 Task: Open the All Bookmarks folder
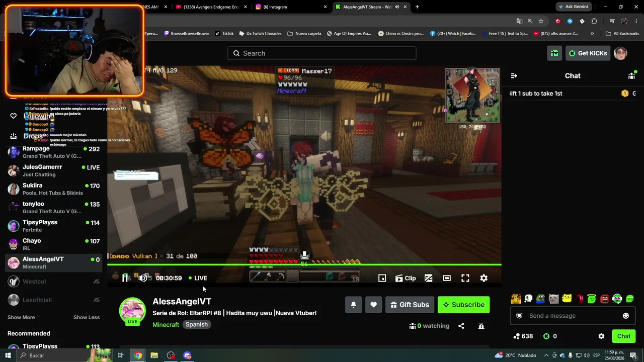[622, 34]
